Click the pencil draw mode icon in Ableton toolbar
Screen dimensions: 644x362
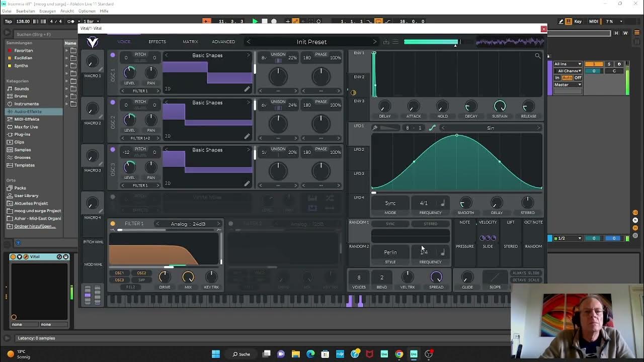(561, 21)
